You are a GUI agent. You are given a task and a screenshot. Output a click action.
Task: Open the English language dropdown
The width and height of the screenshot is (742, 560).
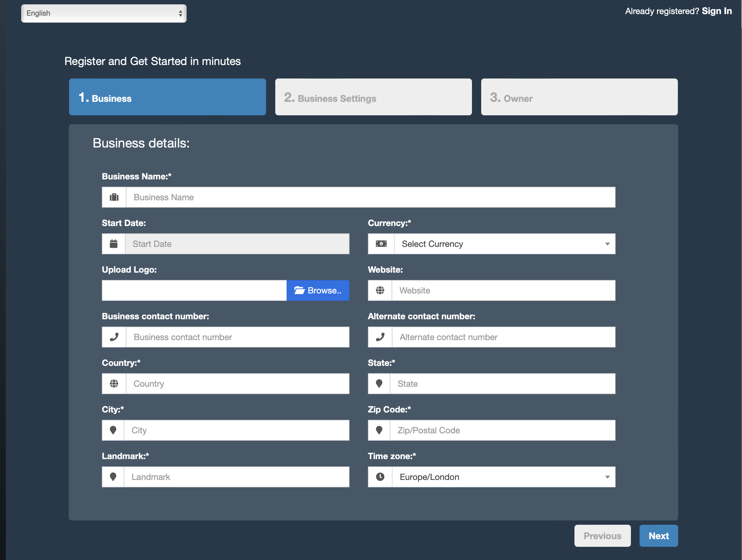click(104, 13)
